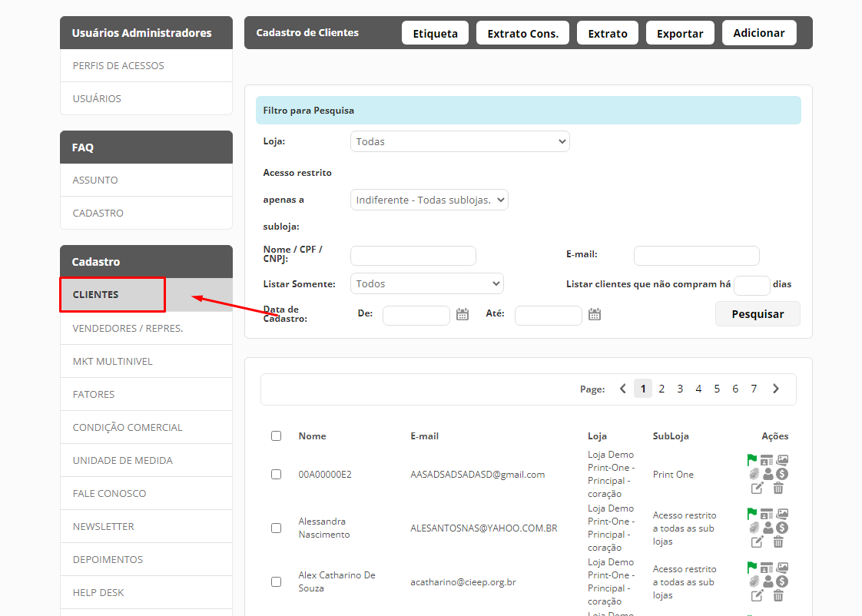The height and width of the screenshot is (616, 862).
Task: Open VENDEDORES / REPRES. menu item
Action: coord(146,328)
